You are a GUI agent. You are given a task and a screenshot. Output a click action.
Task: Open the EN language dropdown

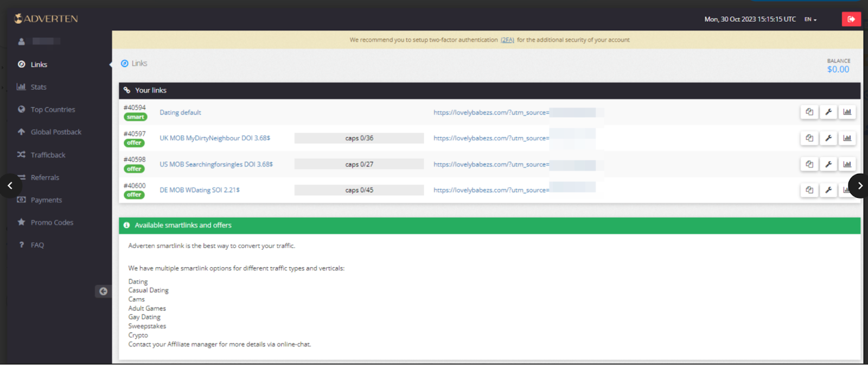[810, 20]
